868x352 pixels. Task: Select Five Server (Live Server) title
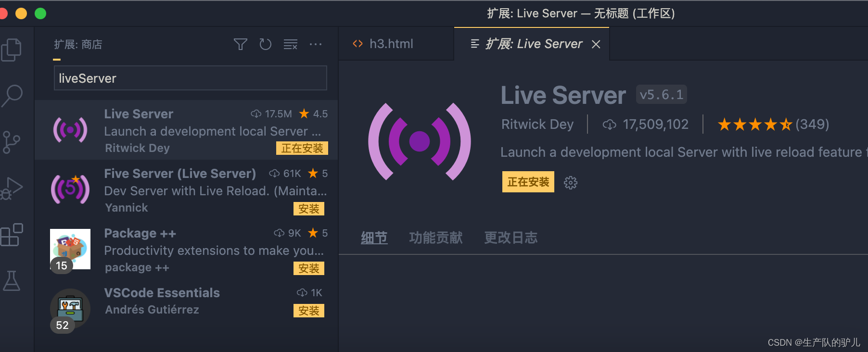click(180, 174)
